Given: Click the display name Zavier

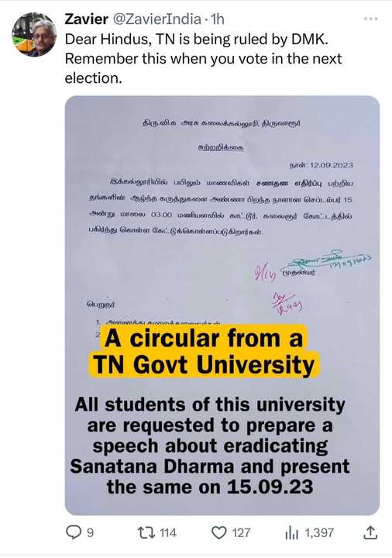Looking at the screenshot, I should click(x=87, y=19).
